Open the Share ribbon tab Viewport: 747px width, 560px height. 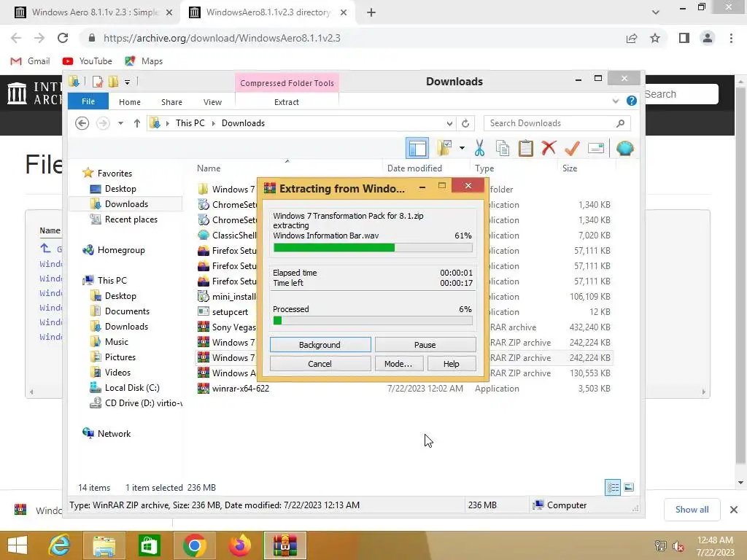[x=171, y=102]
